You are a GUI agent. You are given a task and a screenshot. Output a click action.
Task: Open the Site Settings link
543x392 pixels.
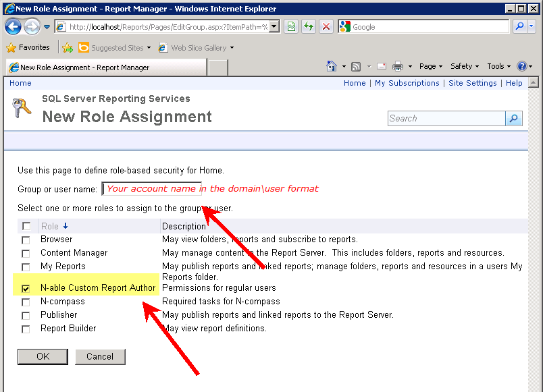click(472, 83)
